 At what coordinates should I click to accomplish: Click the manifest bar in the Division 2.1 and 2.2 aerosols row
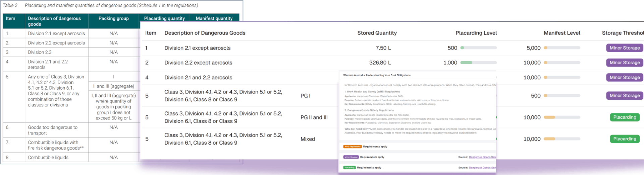[x=562, y=77]
